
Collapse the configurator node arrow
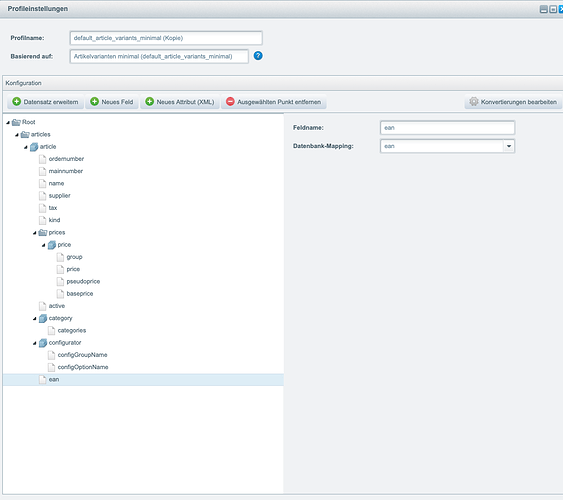coord(35,343)
